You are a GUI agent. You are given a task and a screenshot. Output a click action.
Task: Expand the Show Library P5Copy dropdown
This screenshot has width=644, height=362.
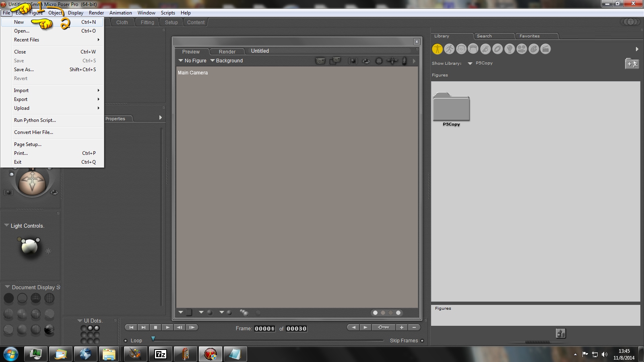(x=470, y=64)
